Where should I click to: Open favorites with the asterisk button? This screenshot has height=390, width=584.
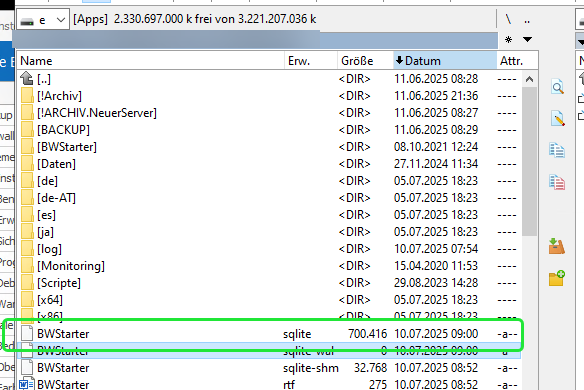(508, 39)
